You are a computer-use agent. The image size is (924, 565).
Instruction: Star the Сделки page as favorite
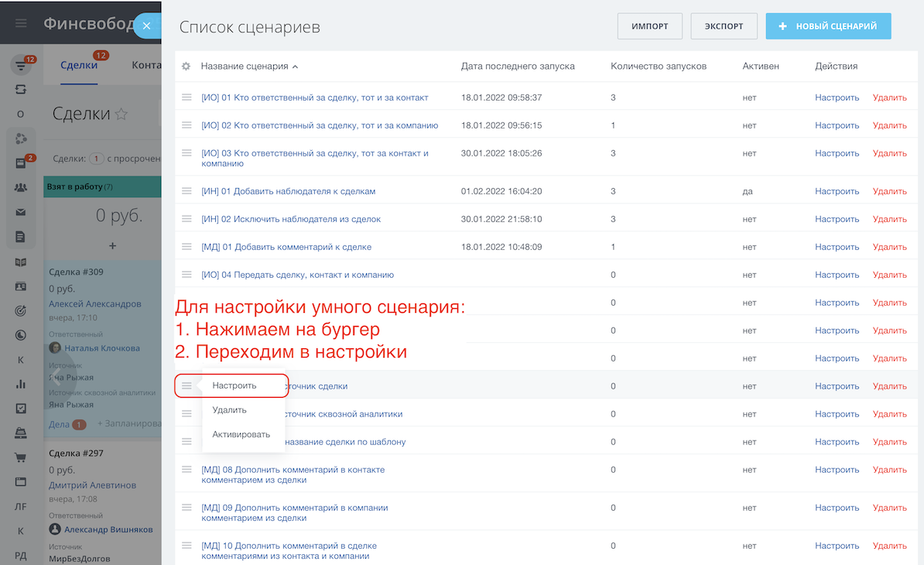coord(121,115)
